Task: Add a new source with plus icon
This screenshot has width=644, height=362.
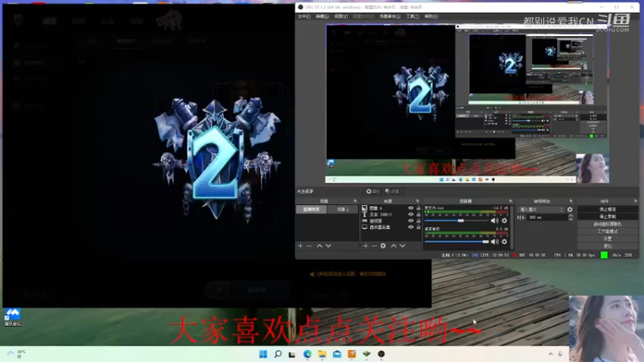Action: click(365, 246)
